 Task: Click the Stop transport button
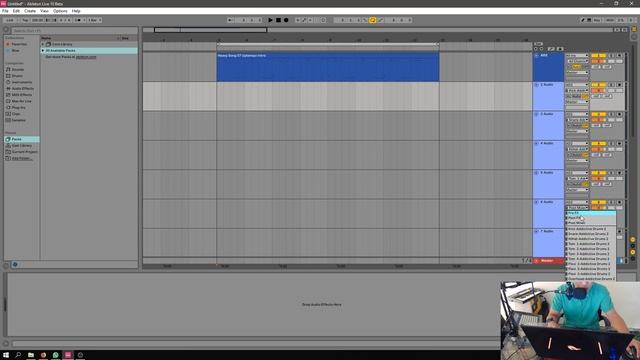point(278,20)
